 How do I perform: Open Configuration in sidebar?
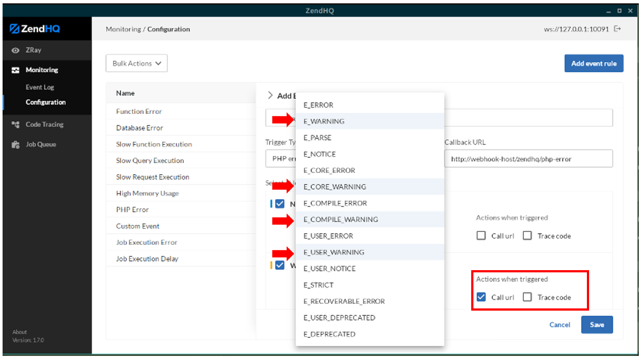pos(46,102)
